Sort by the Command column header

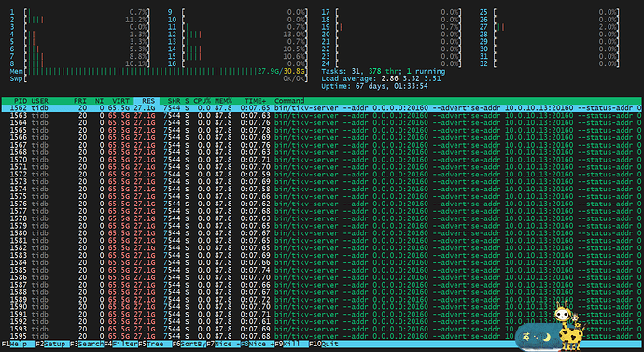289,101
